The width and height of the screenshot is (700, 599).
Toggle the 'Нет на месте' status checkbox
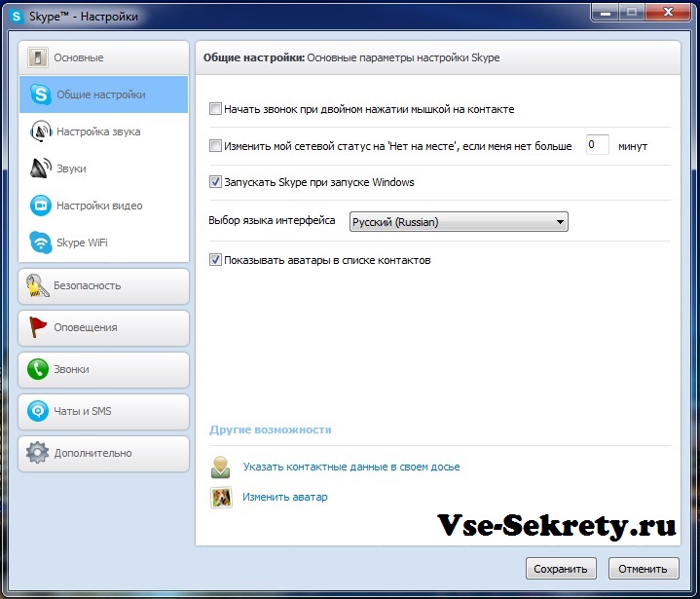[215, 146]
